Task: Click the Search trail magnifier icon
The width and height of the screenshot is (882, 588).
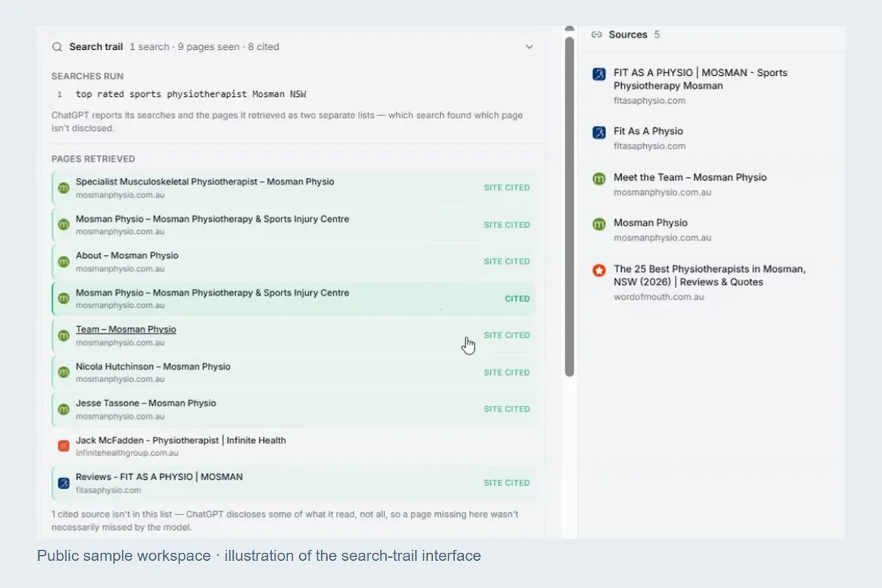Action: 57,47
